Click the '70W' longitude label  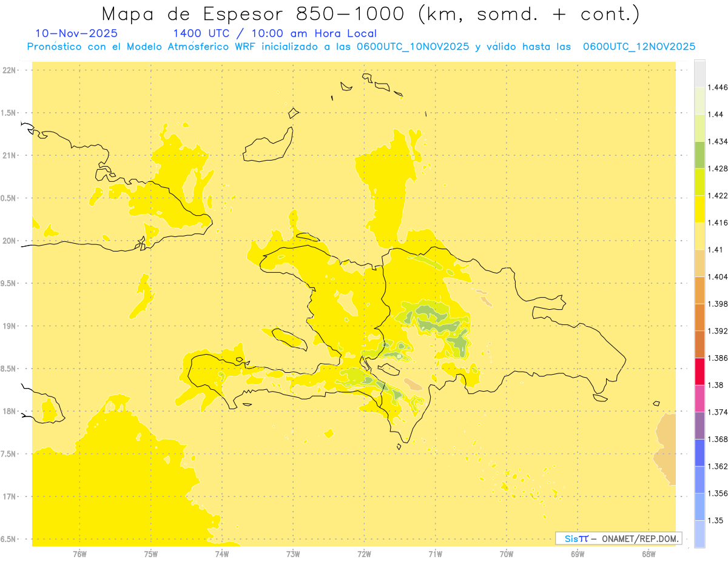point(507,554)
